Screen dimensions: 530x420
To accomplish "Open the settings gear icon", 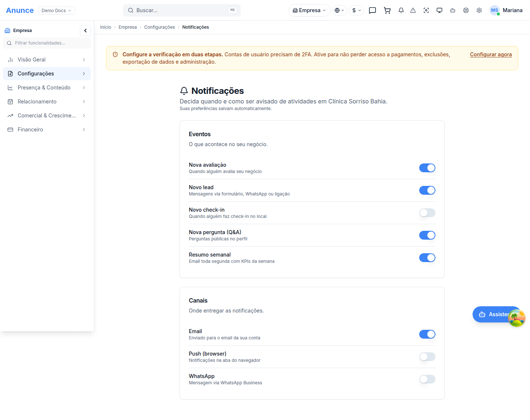I will pyautogui.click(x=479, y=10).
